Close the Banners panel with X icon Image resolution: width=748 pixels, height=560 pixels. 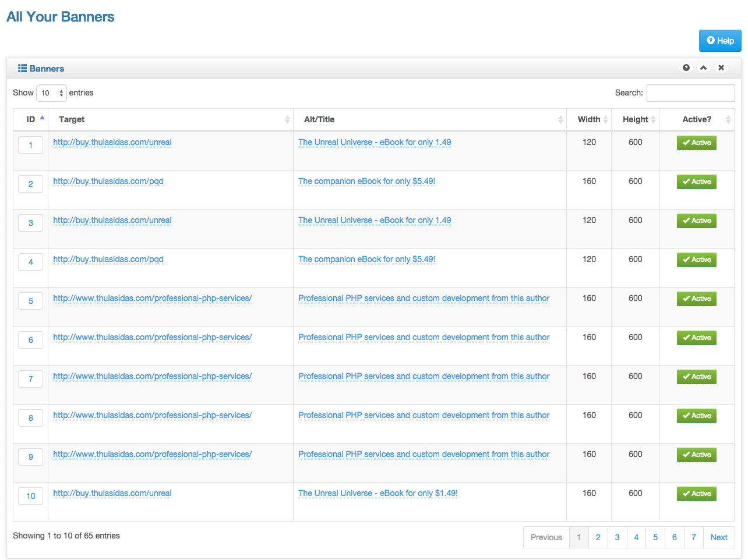tap(721, 68)
